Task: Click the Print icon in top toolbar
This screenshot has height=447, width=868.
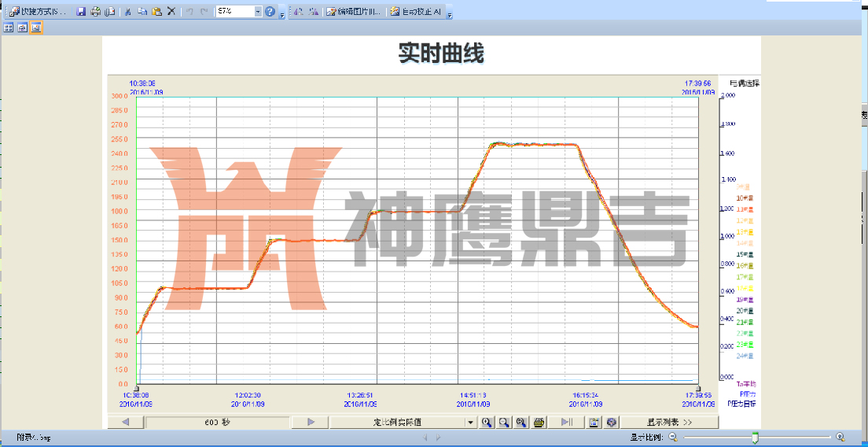Action: (96, 11)
